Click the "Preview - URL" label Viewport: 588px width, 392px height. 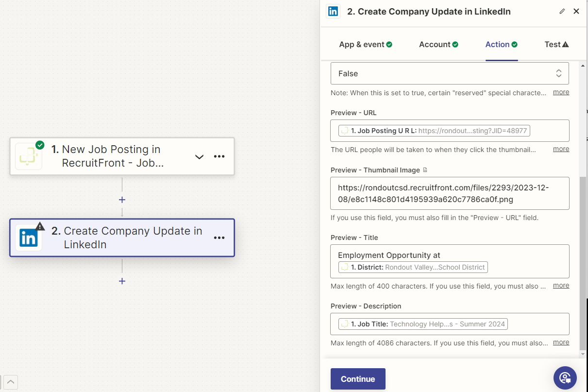point(353,113)
